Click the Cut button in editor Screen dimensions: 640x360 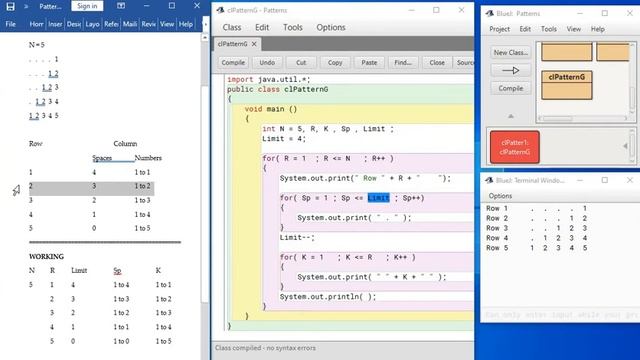point(301,62)
